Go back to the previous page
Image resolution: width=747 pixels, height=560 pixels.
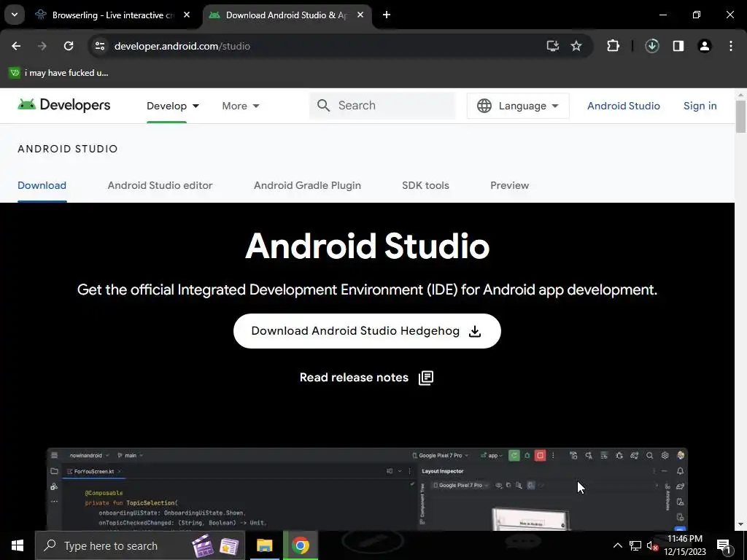16,46
